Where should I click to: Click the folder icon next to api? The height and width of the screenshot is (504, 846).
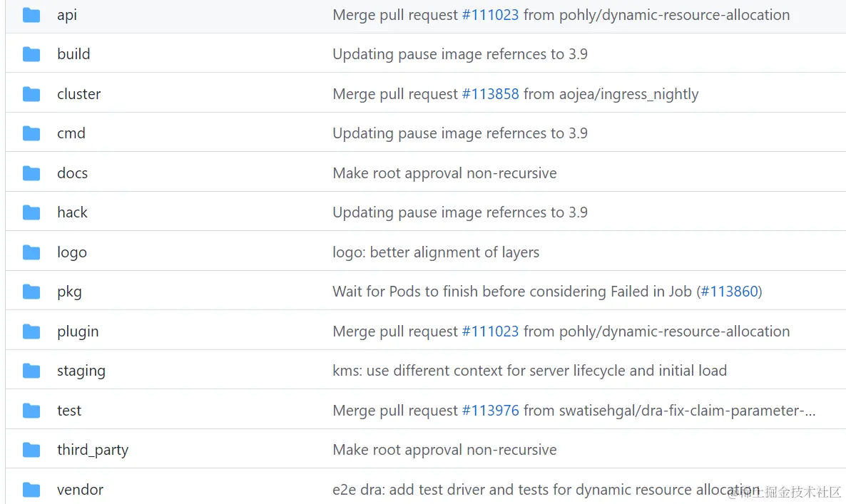[x=31, y=15]
